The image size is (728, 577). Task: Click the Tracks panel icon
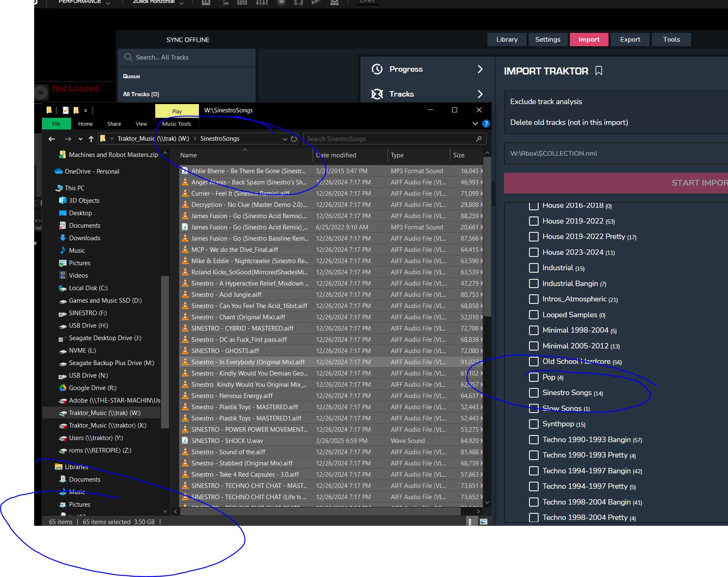[x=377, y=94]
